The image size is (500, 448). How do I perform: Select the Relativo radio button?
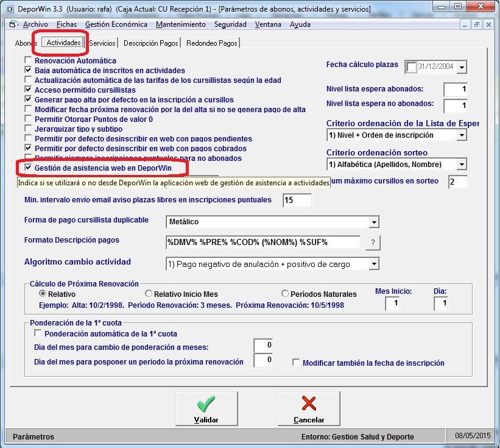coord(43,294)
